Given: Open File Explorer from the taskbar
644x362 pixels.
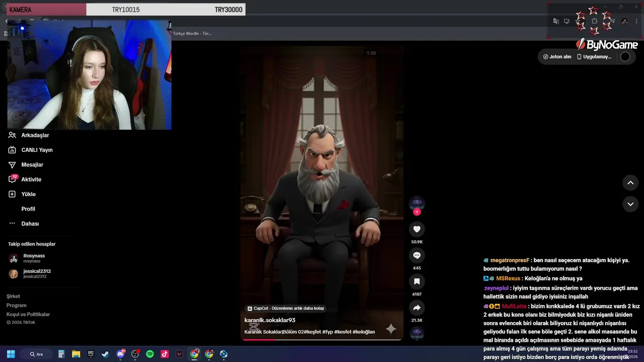Looking at the screenshot, I should point(76,354).
